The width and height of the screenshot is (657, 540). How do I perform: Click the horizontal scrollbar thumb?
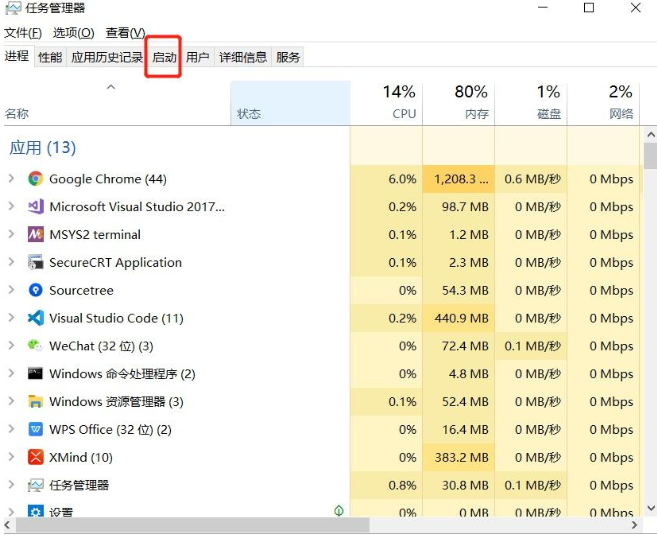192,524
